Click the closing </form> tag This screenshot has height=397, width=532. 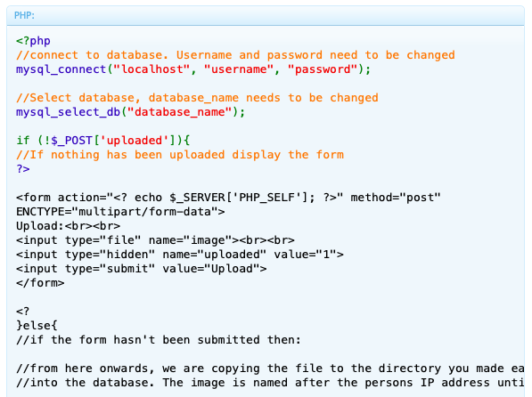40,283
